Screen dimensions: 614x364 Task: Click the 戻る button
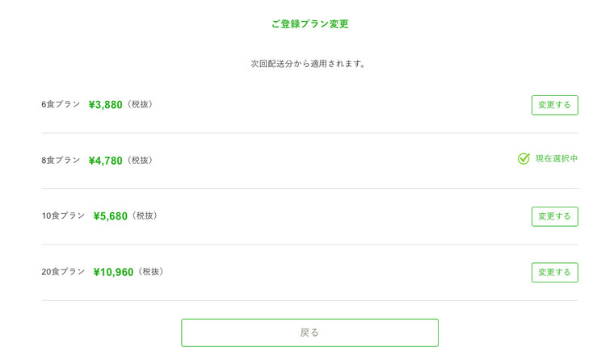tap(309, 333)
